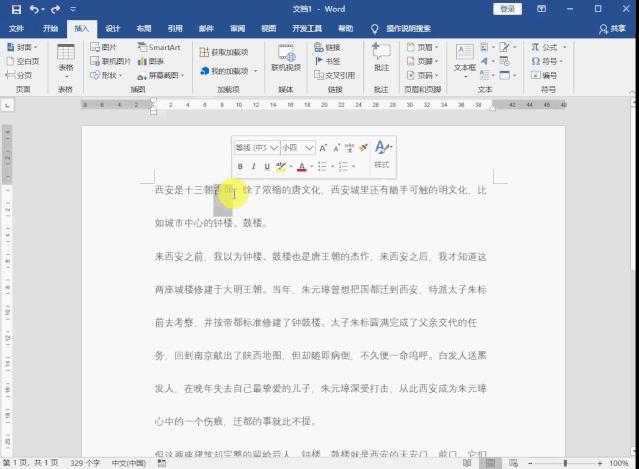Toggle Underline in the mini toolbar
The image size is (639, 469).
click(x=267, y=166)
